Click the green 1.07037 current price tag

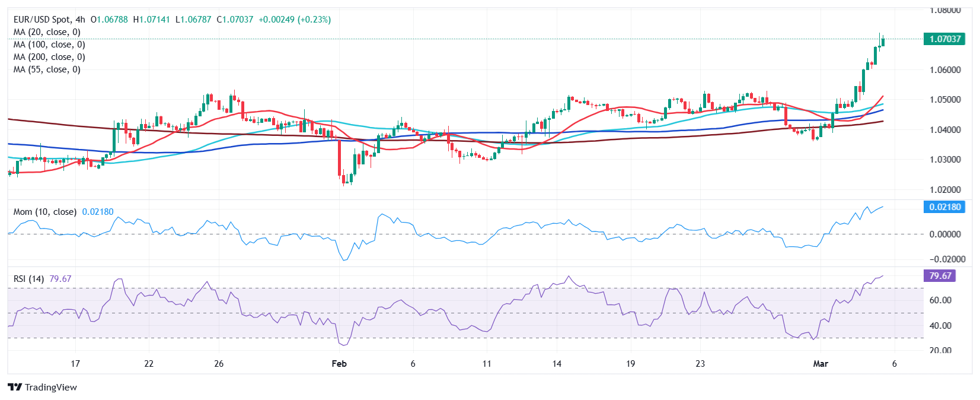pos(944,39)
